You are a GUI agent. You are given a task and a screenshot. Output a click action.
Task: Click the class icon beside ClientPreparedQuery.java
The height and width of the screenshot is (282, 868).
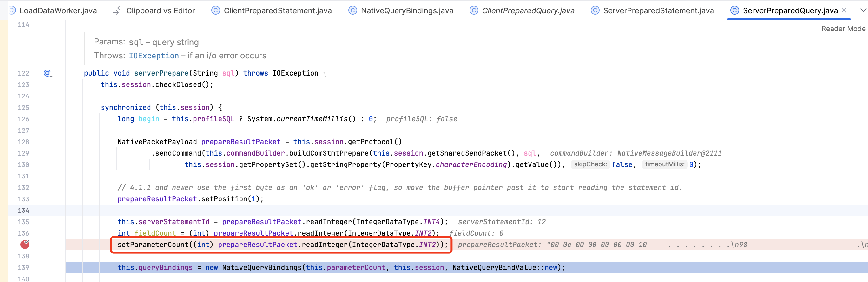tap(473, 10)
